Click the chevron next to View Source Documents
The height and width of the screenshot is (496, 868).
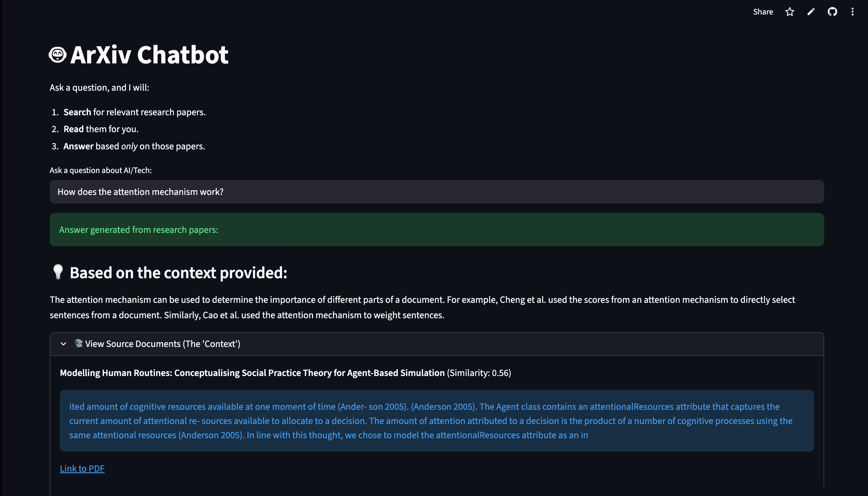(63, 344)
